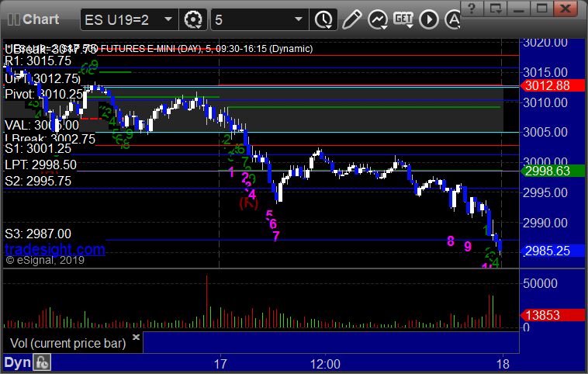Expand the interval 5 dropdown arrow
This screenshot has height=374, width=588.
tap(299, 19)
